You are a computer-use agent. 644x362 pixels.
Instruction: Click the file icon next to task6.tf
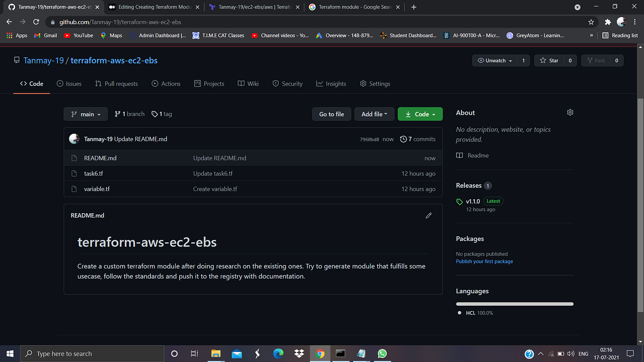click(74, 173)
